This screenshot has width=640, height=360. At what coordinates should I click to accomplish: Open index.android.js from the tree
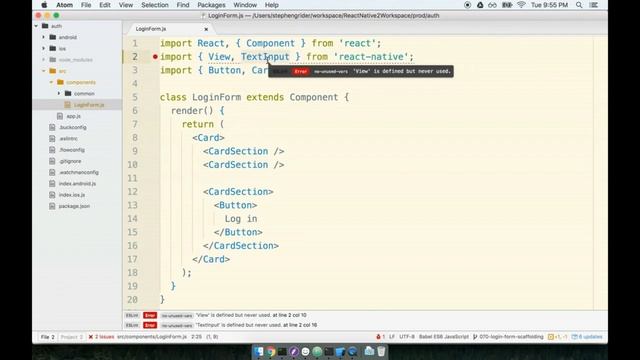[x=77, y=184]
